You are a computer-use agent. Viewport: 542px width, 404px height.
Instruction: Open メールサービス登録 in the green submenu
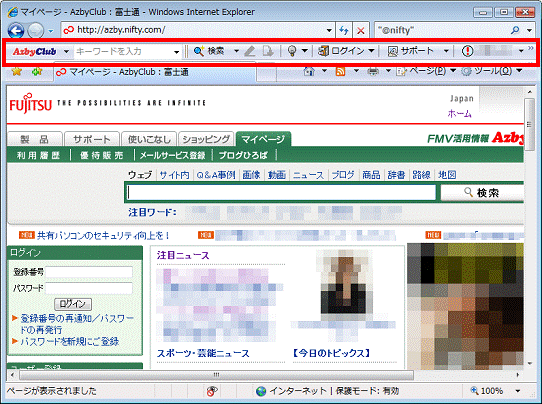pyautogui.click(x=172, y=156)
